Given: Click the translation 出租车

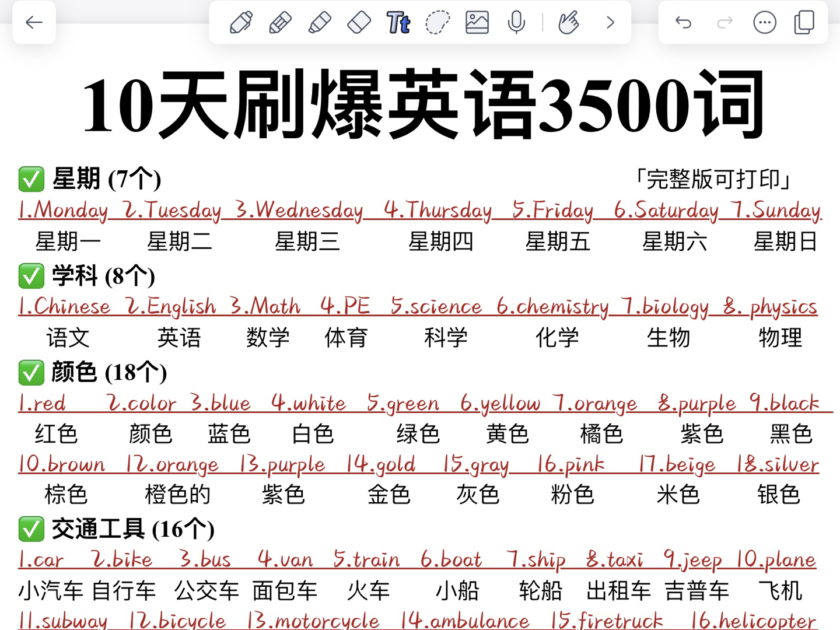Looking at the screenshot, I should 619,591.
